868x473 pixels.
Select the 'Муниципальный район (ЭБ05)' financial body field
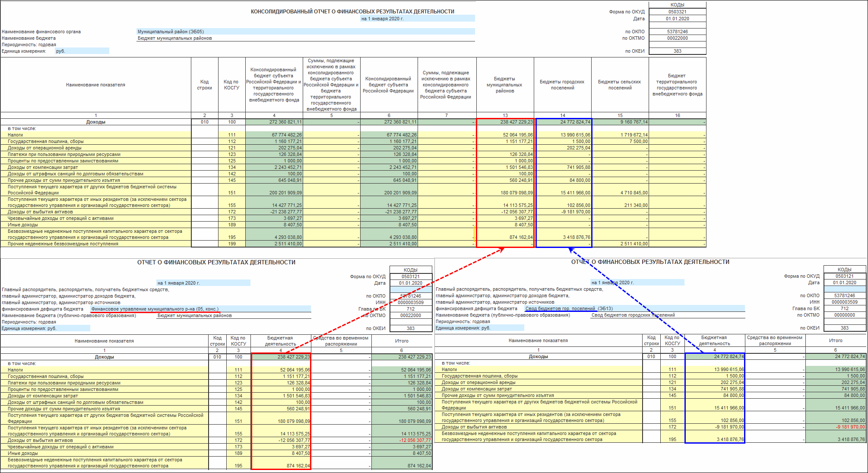tap(306, 32)
